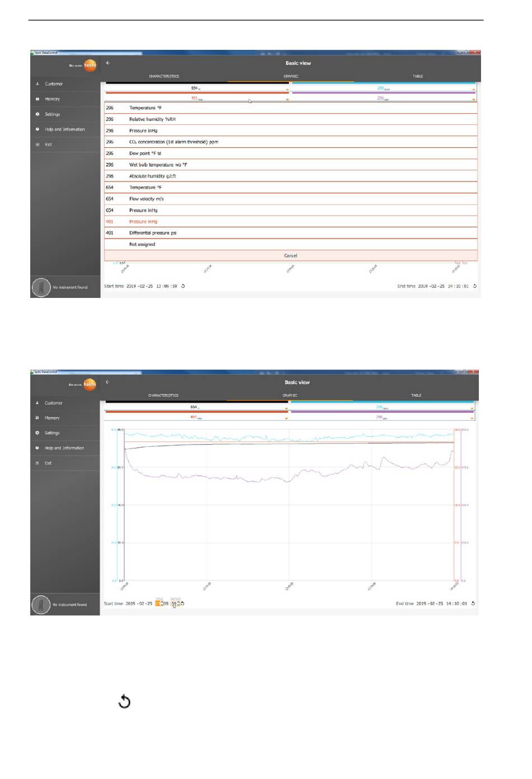Viewport: 532px width, 779px height.
Task: Click the large reset arrow icon below screenshots
Action: point(125,702)
